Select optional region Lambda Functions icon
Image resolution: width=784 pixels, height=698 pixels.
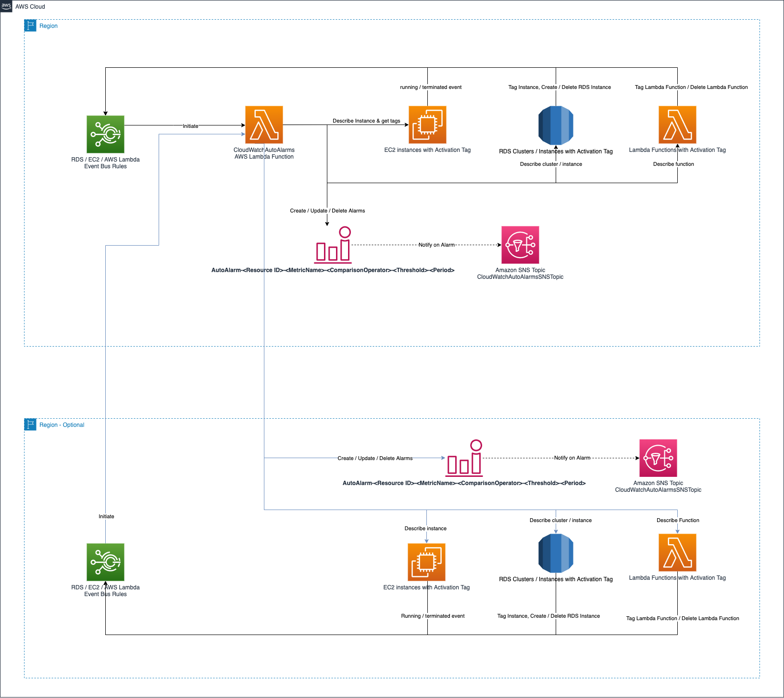677,552
